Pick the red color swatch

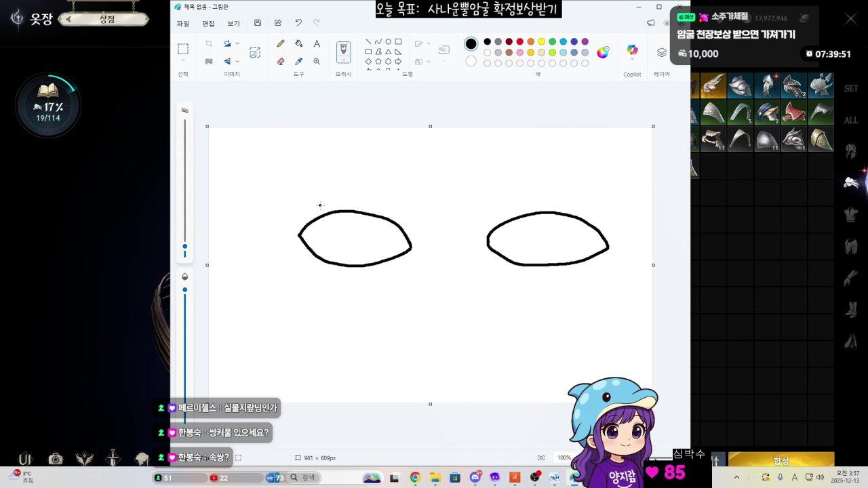[x=519, y=42]
